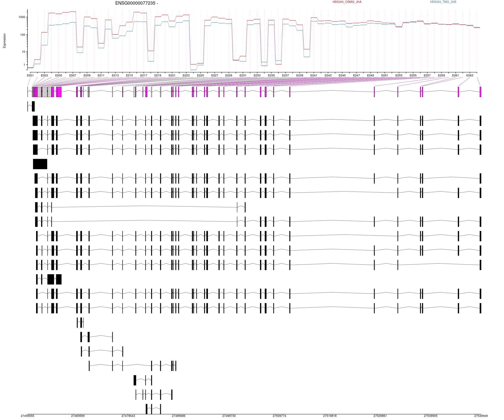
Task: Click exon bin label E041
Action: pos(314,75)
